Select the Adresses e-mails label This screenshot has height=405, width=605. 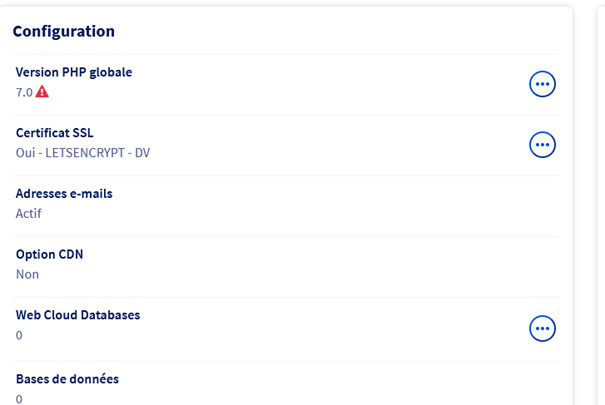pos(64,194)
